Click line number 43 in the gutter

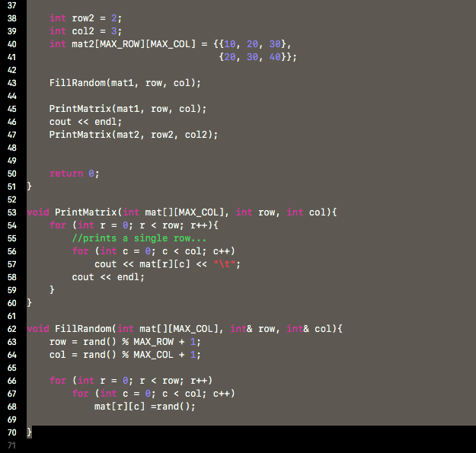click(12, 83)
